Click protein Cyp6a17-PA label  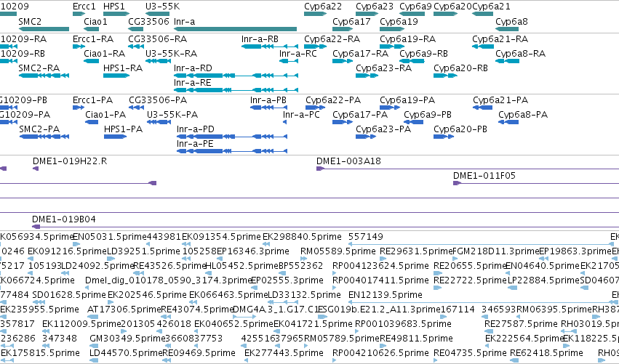pos(360,114)
